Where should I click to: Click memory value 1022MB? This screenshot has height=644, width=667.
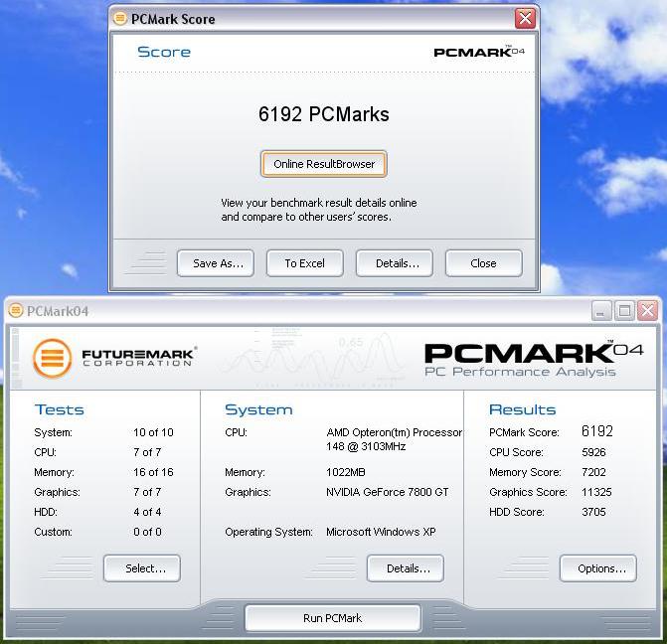[345, 472]
